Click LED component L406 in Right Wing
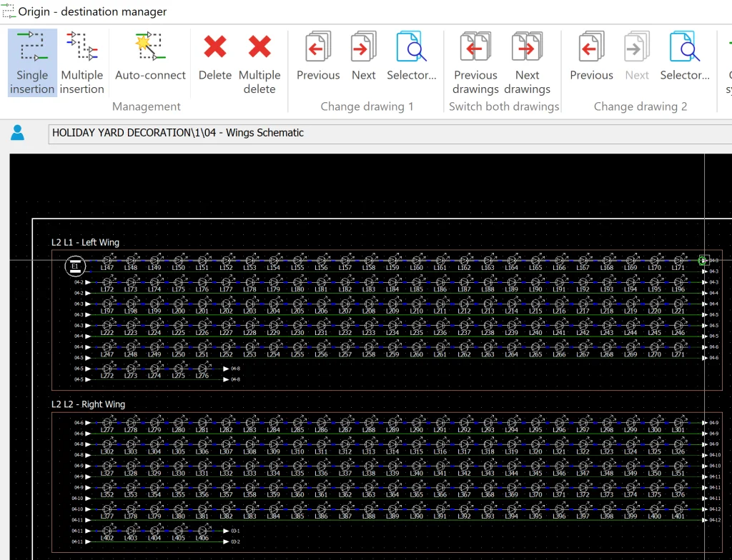The width and height of the screenshot is (732, 560). tap(202, 532)
